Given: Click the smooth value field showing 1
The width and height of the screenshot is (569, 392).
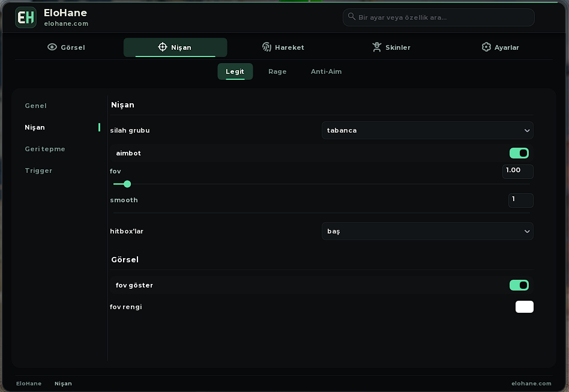Looking at the screenshot, I should [521, 201].
